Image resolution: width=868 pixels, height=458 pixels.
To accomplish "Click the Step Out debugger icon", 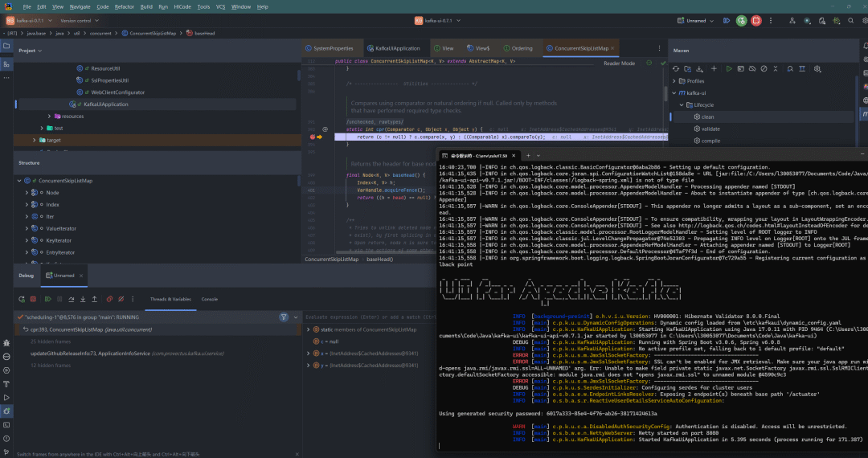I will click(x=95, y=299).
